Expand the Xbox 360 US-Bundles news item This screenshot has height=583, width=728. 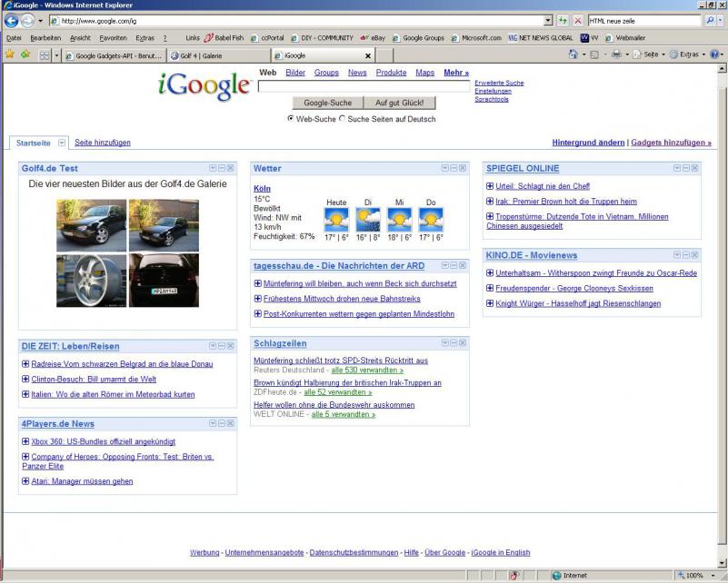coord(25,441)
